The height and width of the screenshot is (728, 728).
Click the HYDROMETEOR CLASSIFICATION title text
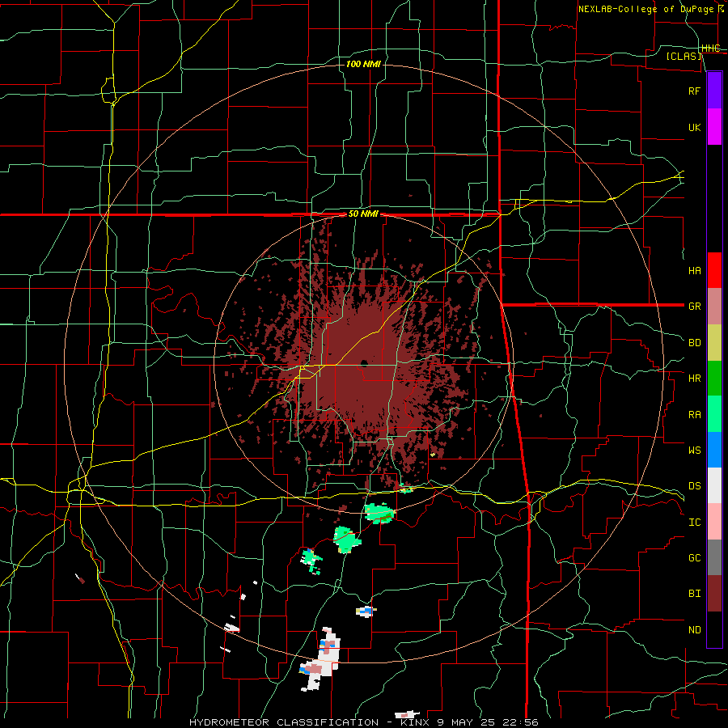284,722
